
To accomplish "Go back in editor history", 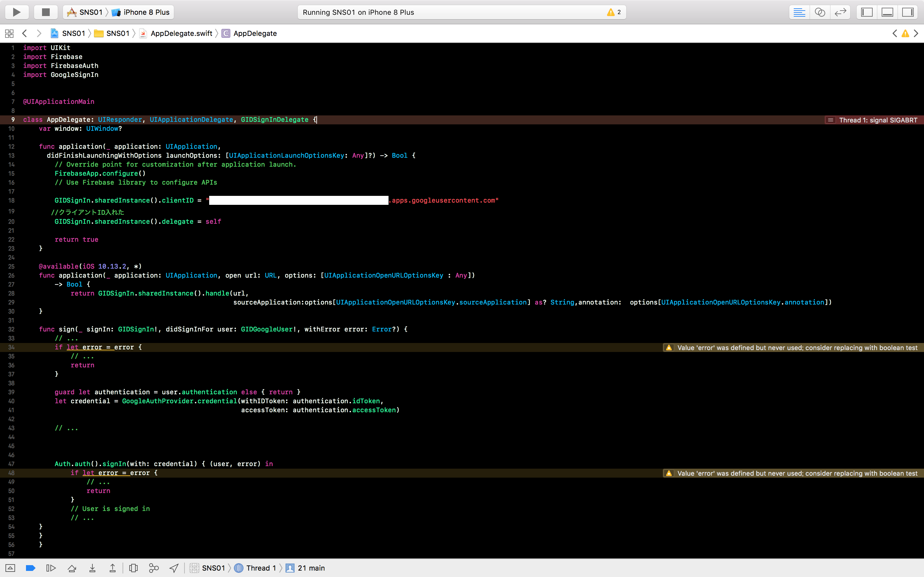I will coord(25,34).
